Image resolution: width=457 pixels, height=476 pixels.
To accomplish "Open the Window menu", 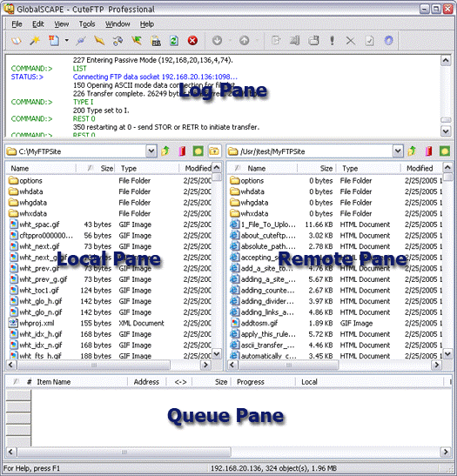I will click(118, 24).
